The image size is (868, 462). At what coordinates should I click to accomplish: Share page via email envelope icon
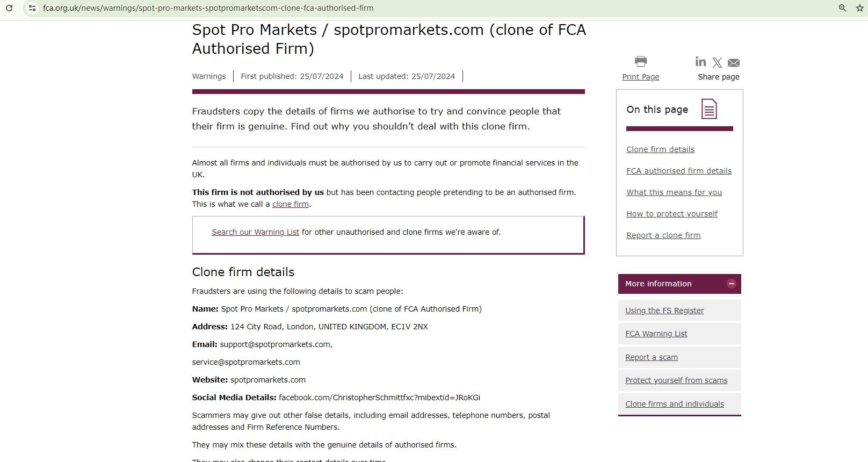pos(734,63)
